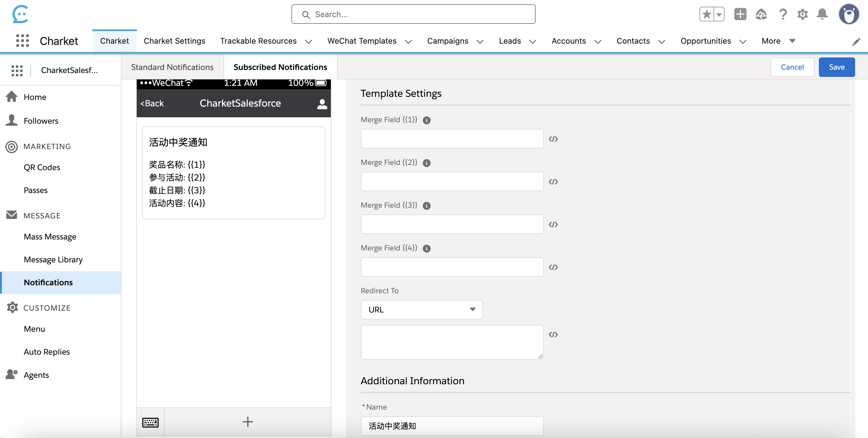Switch to the Standard Notifications tab
Screen dimensions: 868x438
pyautogui.click(x=172, y=67)
